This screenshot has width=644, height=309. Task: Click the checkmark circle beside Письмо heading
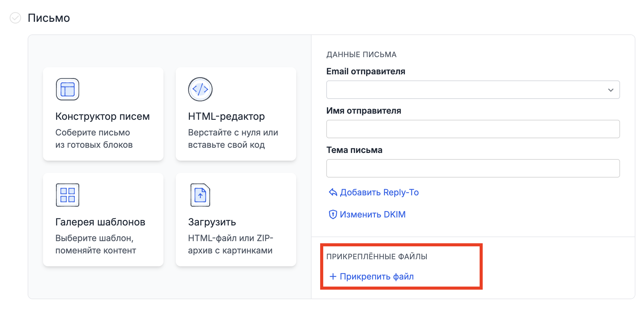click(14, 18)
